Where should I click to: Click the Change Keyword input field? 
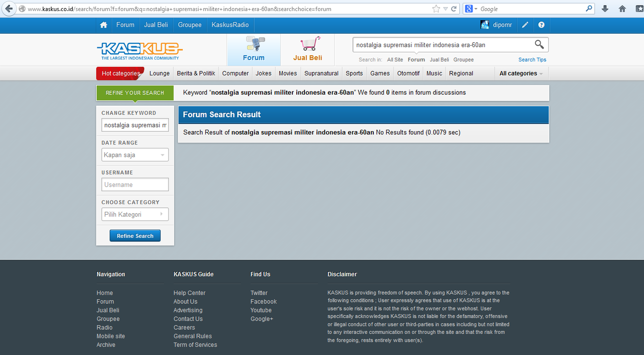135,125
